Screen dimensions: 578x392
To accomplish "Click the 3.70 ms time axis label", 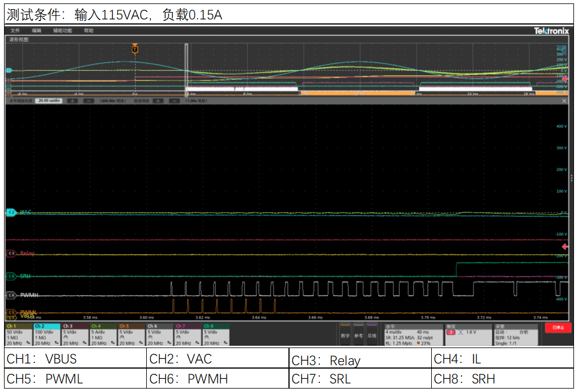I will (428, 318).
